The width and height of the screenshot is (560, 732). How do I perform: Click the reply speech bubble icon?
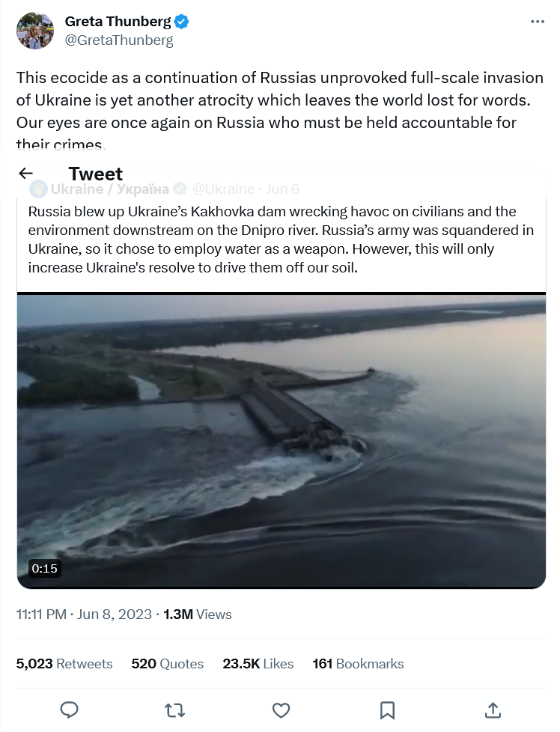coord(70,709)
